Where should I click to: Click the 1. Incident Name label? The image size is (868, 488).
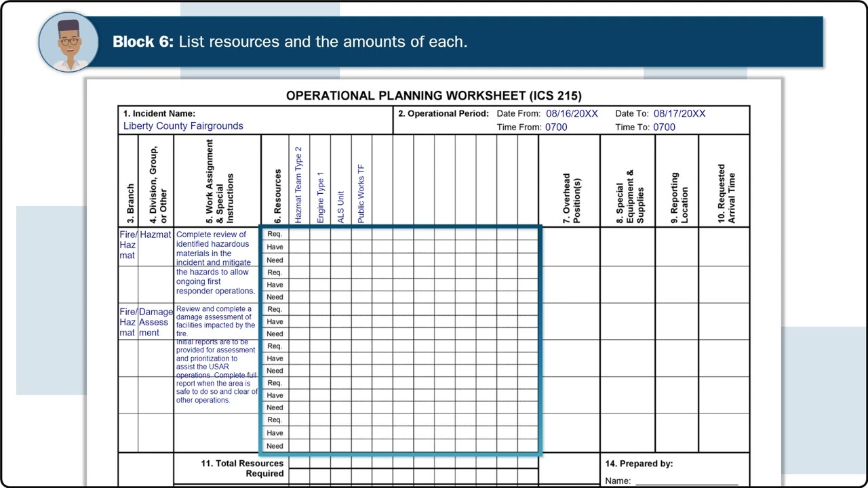pyautogui.click(x=159, y=114)
